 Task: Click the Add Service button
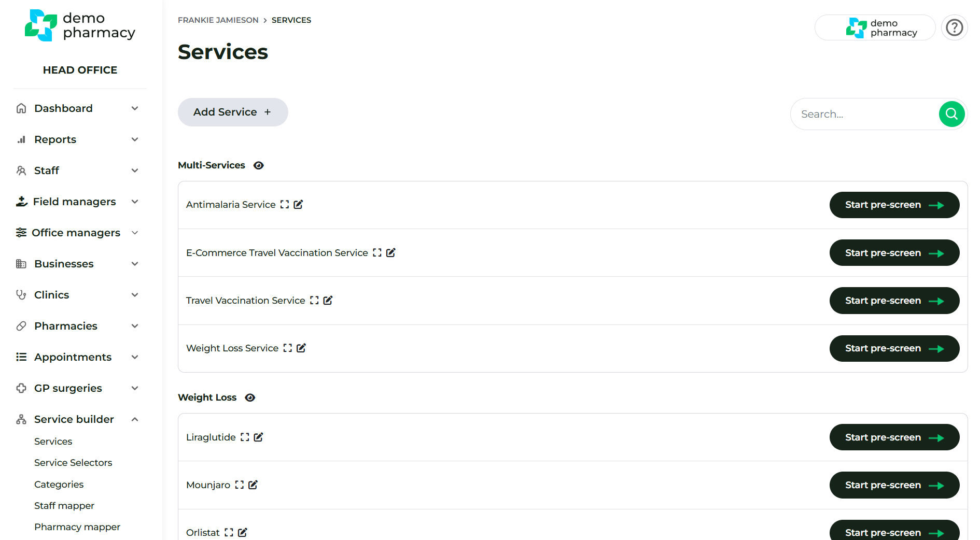click(x=233, y=112)
